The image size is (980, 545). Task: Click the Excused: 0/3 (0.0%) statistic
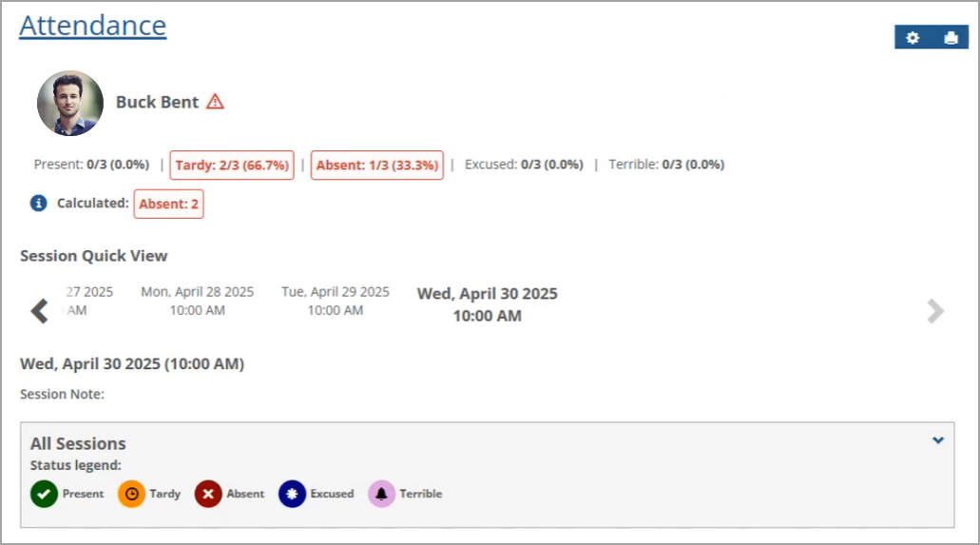pyautogui.click(x=524, y=165)
